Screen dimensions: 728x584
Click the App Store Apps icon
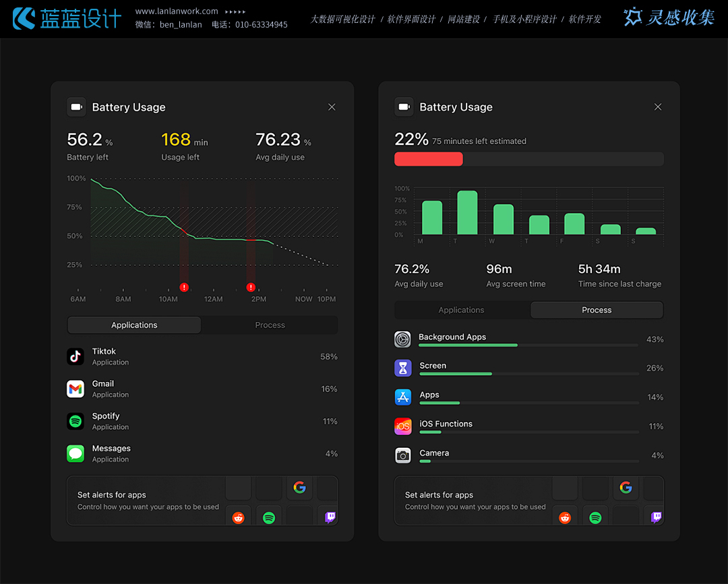pyautogui.click(x=402, y=397)
